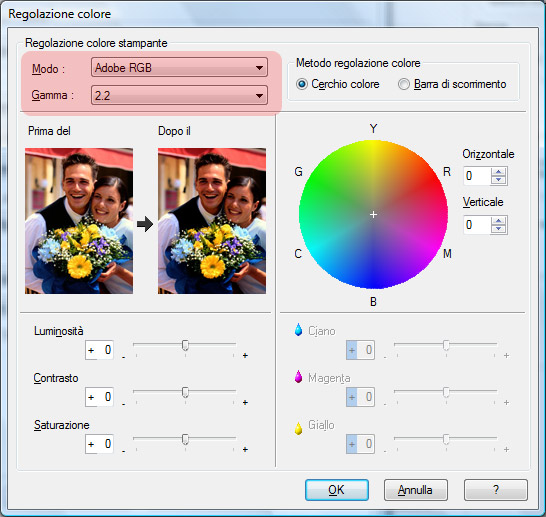
Task: Decrease the Verticale value with down arrow
Action: pyautogui.click(x=499, y=229)
